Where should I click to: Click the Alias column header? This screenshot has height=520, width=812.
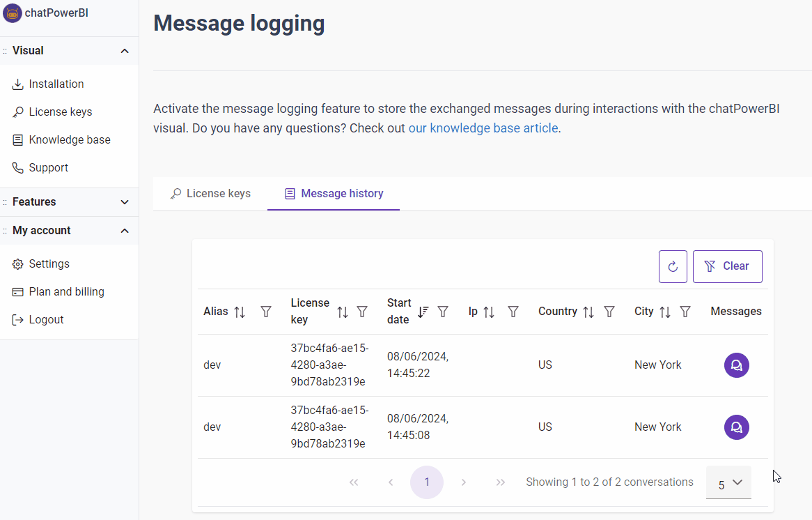pos(215,312)
